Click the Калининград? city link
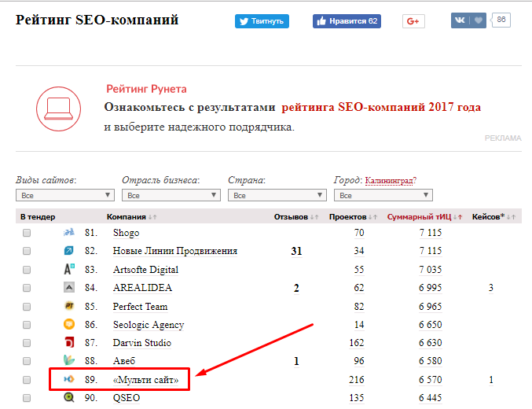Viewport: 532px width, 409px height. tap(391, 180)
